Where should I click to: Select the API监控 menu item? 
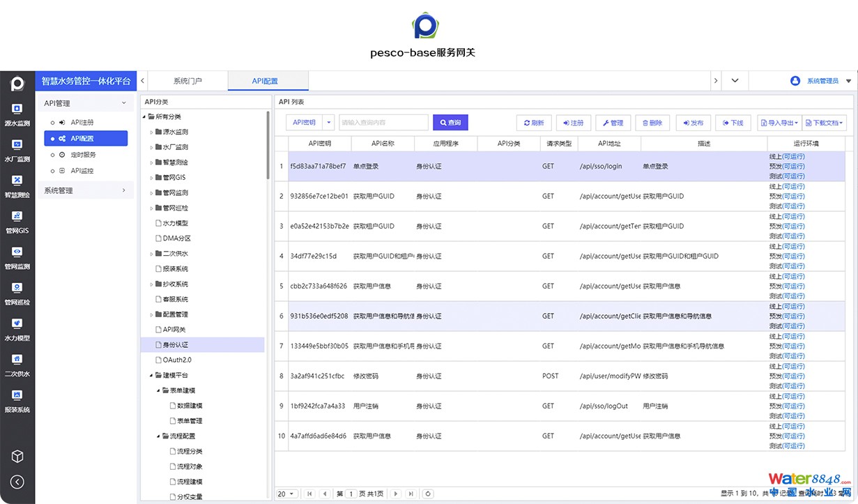coord(82,171)
